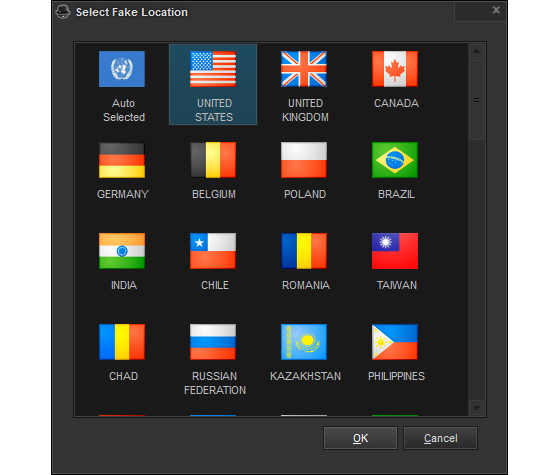The width and height of the screenshot is (560, 475).
Task: Click the 'POLAND' text label
Action: tap(305, 194)
